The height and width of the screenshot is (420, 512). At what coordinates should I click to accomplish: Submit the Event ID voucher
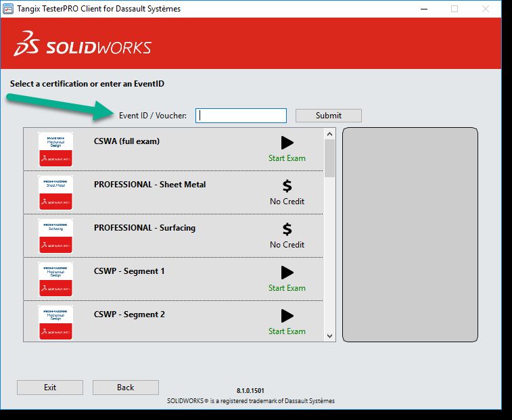(329, 116)
